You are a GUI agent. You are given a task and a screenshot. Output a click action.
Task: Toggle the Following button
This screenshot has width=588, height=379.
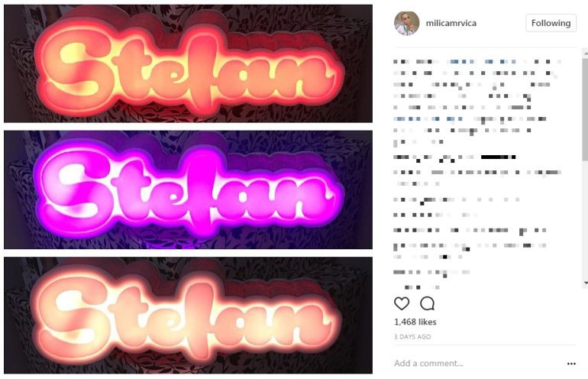click(x=551, y=23)
